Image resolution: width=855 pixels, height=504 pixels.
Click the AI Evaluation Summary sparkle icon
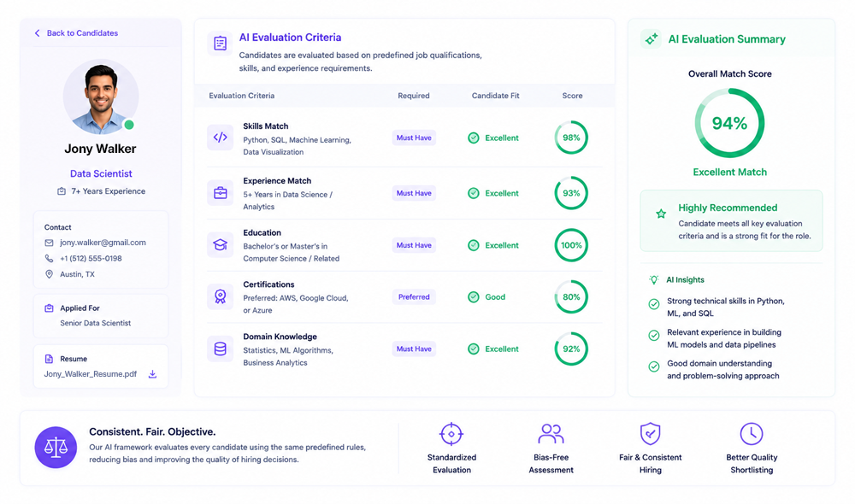click(x=651, y=38)
